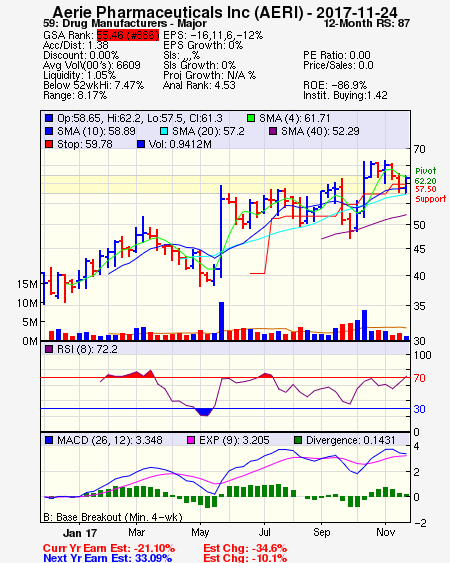
Task: Click the Next Yr Earn Est: 33.09% text
Action: (x=107, y=558)
